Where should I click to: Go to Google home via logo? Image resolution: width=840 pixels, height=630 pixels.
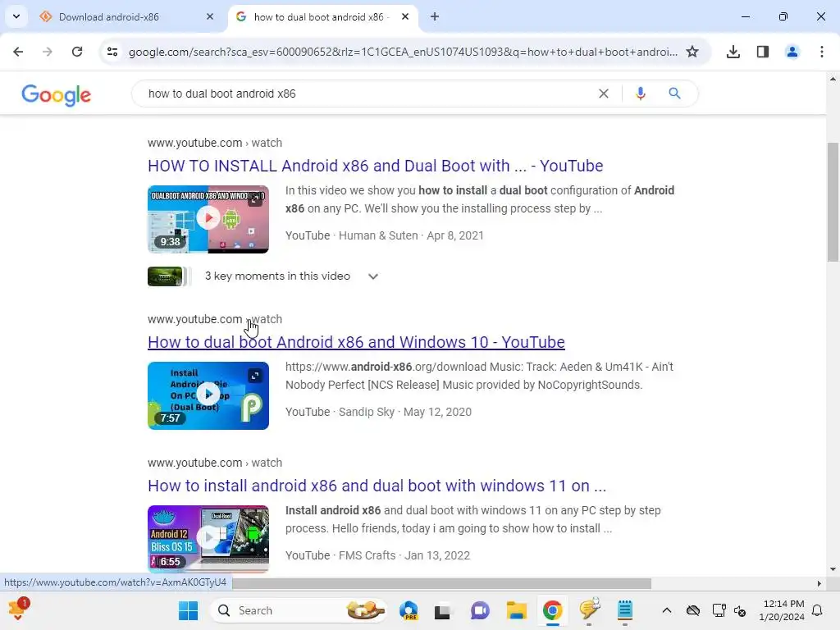57,95
